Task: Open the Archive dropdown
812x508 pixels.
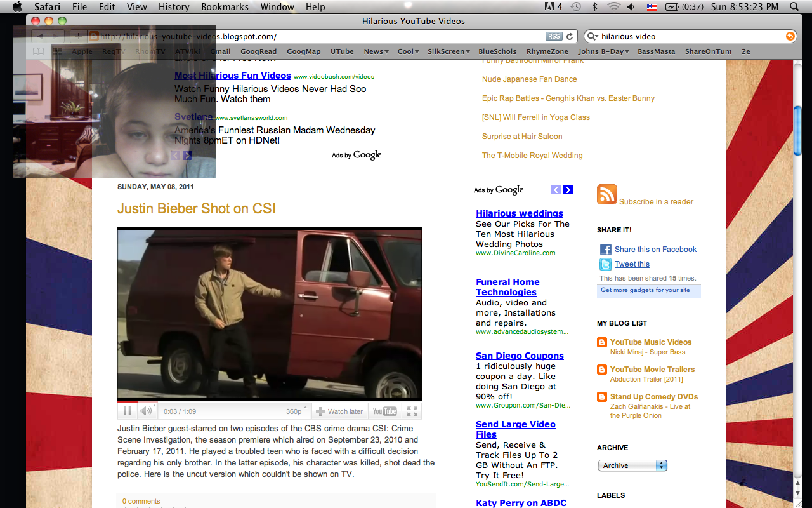Action: point(632,465)
